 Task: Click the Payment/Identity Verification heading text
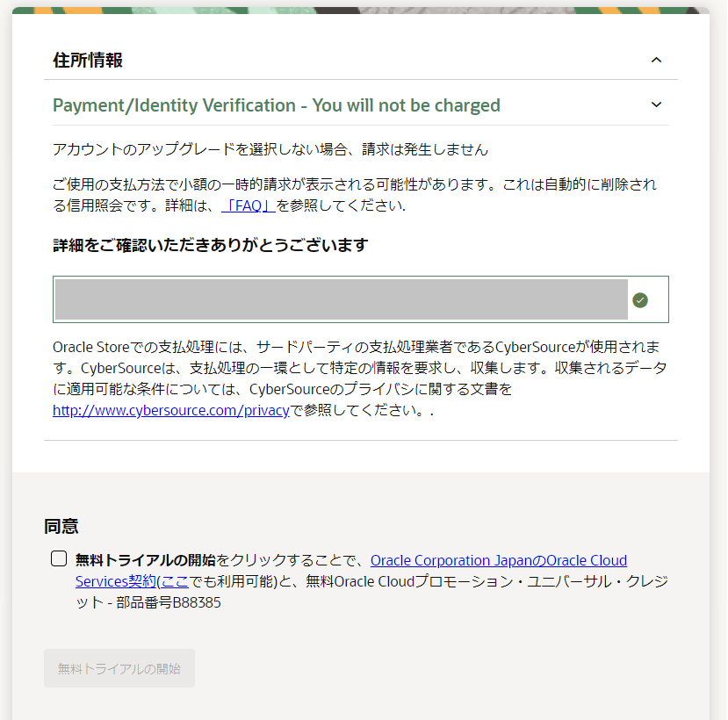pyautogui.click(x=277, y=105)
